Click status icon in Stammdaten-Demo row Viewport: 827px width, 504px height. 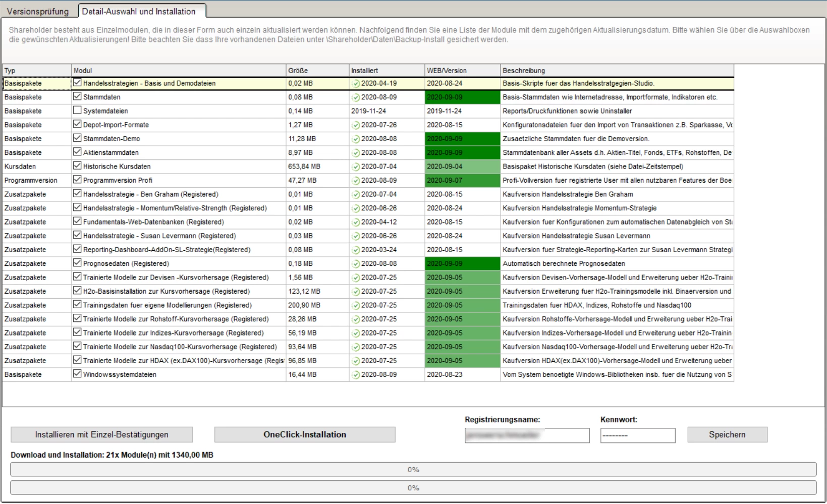tap(356, 139)
